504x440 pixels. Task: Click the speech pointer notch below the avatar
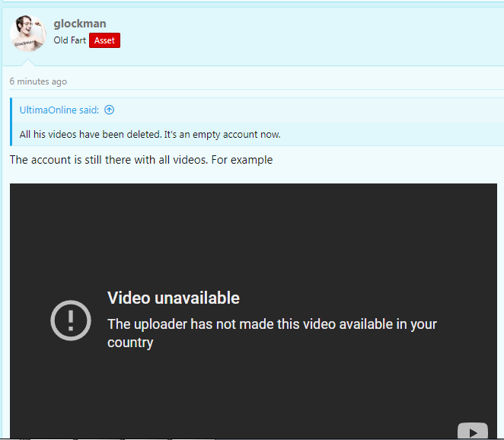click(x=29, y=62)
